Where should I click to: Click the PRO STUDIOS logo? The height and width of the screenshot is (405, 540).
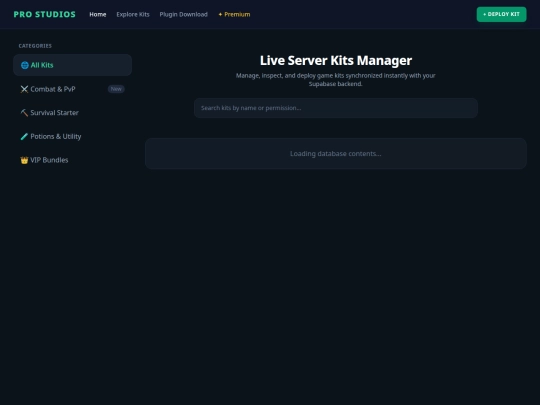tap(44, 14)
